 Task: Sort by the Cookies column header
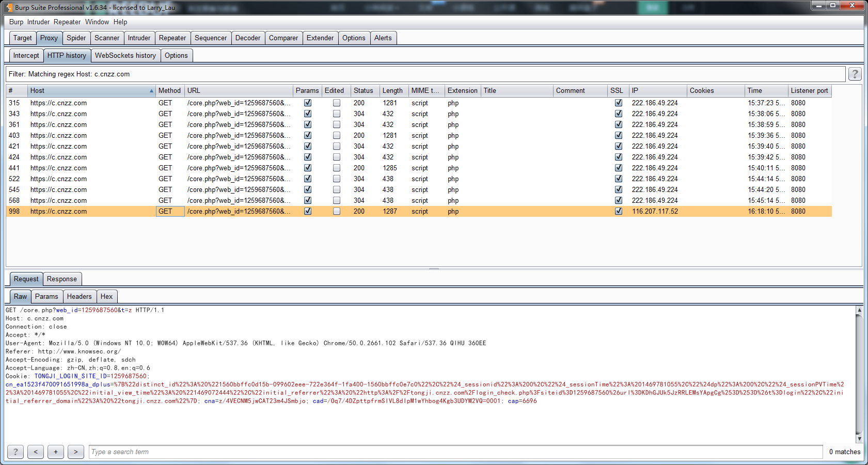click(x=716, y=90)
